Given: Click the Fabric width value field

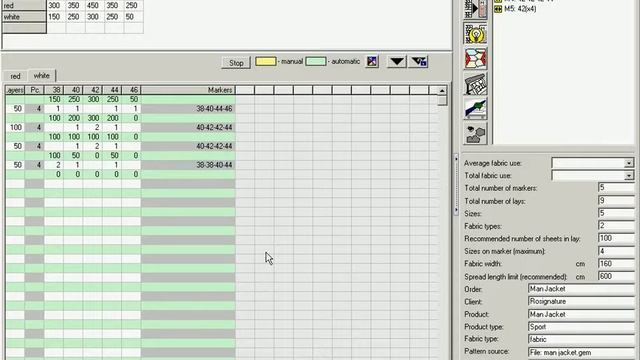Looking at the screenshot, I should click(x=616, y=264).
